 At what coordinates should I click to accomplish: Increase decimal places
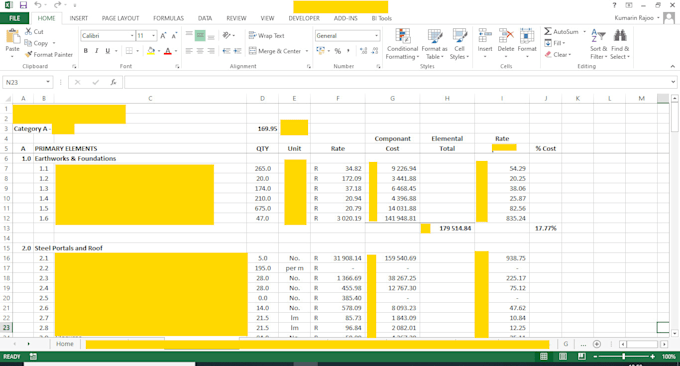click(x=363, y=51)
